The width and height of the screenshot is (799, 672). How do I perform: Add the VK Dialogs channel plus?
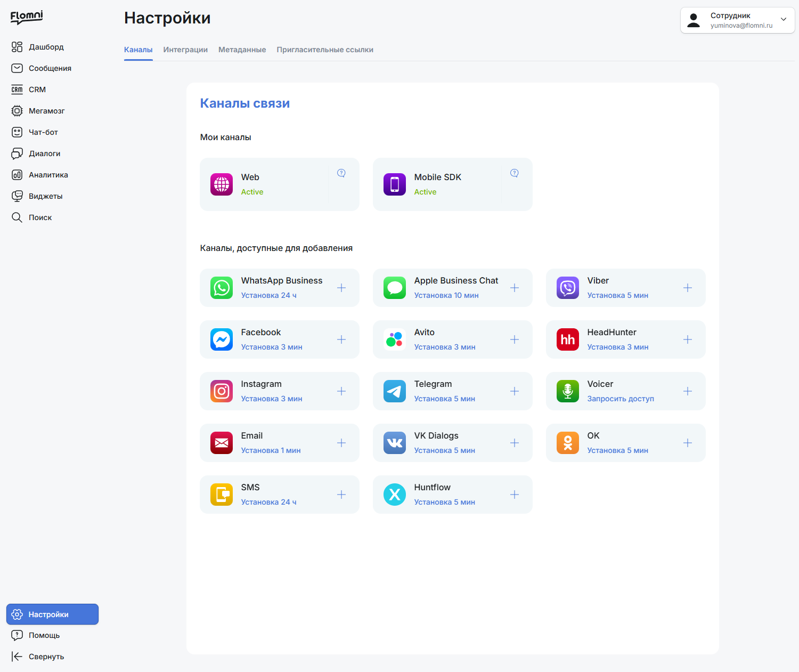pos(515,443)
